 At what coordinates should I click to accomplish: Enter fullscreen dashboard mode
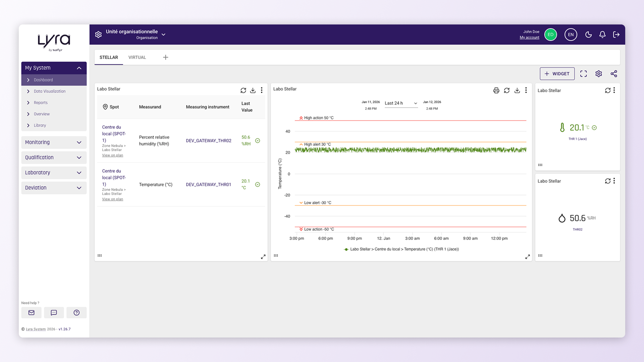584,74
